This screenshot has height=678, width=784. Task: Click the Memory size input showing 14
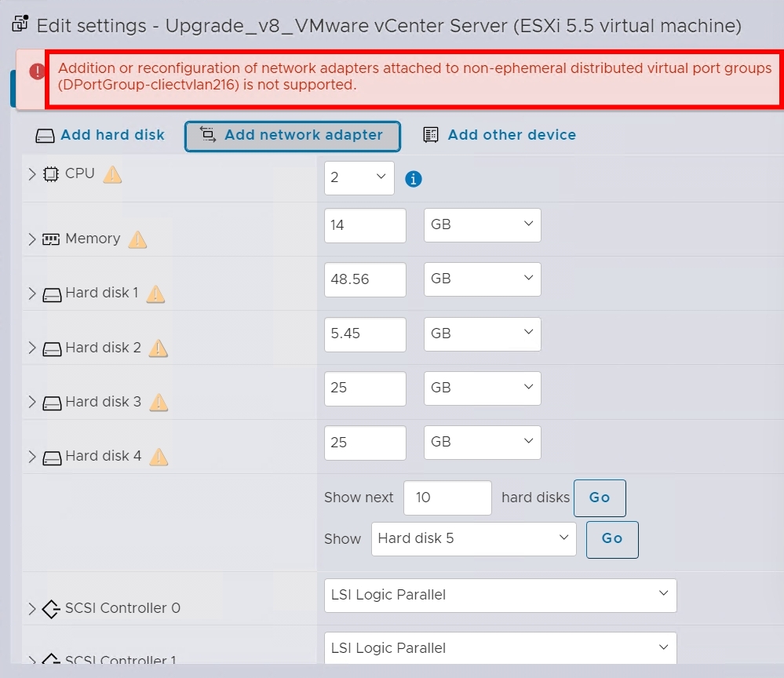pyautogui.click(x=365, y=225)
